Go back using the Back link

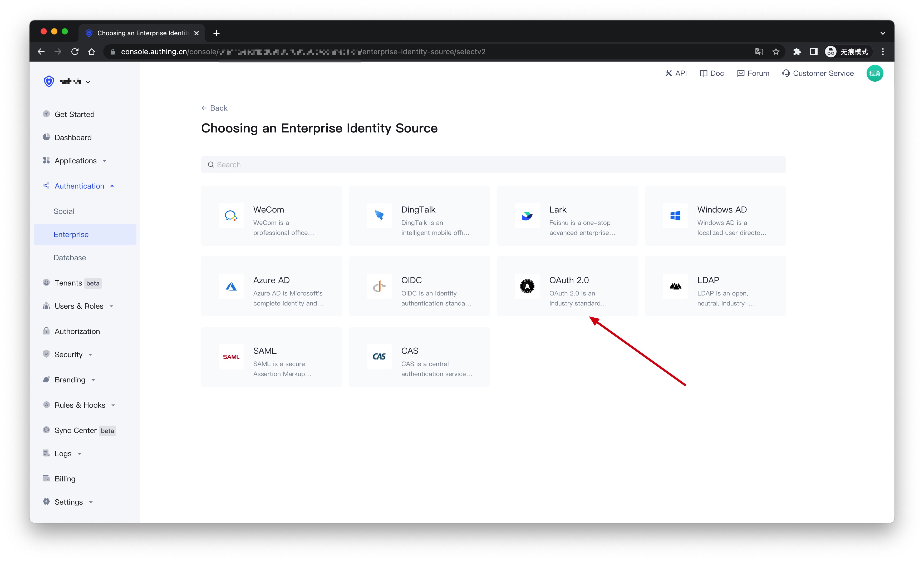(x=214, y=108)
